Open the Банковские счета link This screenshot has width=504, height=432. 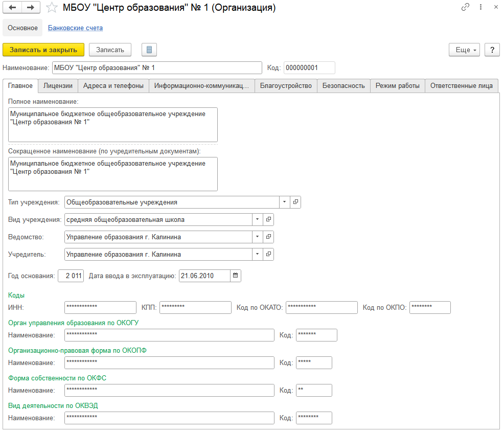click(x=75, y=28)
